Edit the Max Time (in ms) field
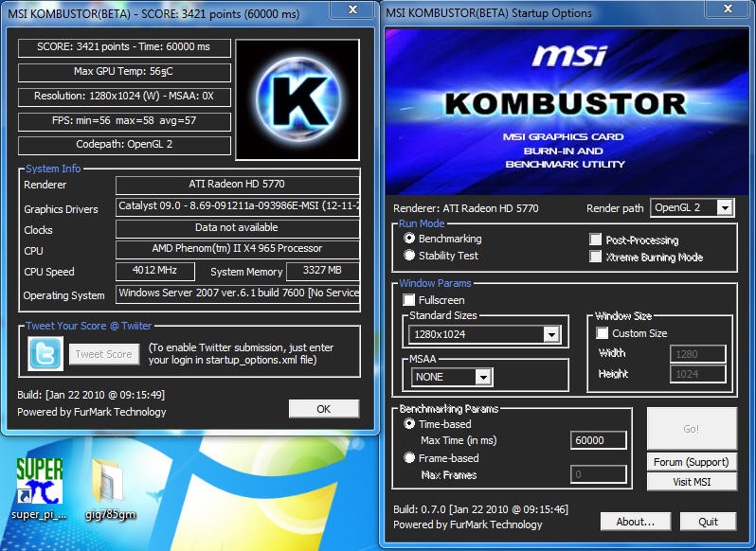 [599, 440]
